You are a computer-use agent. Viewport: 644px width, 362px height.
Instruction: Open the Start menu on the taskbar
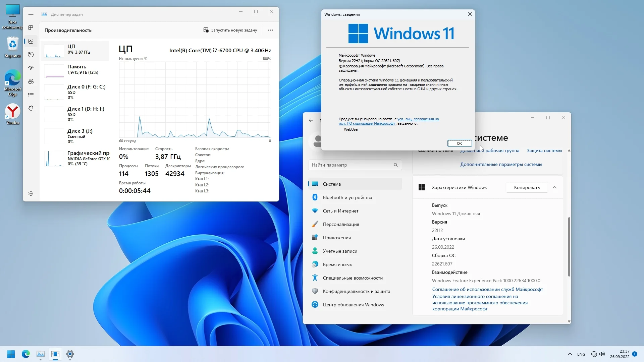click(11, 354)
